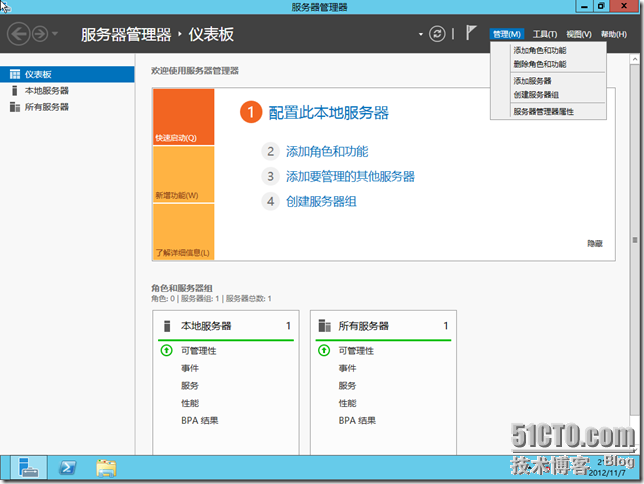Screen dimensions: 644x484
Task: Click the local server icon in sidebar
Action: (x=15, y=90)
